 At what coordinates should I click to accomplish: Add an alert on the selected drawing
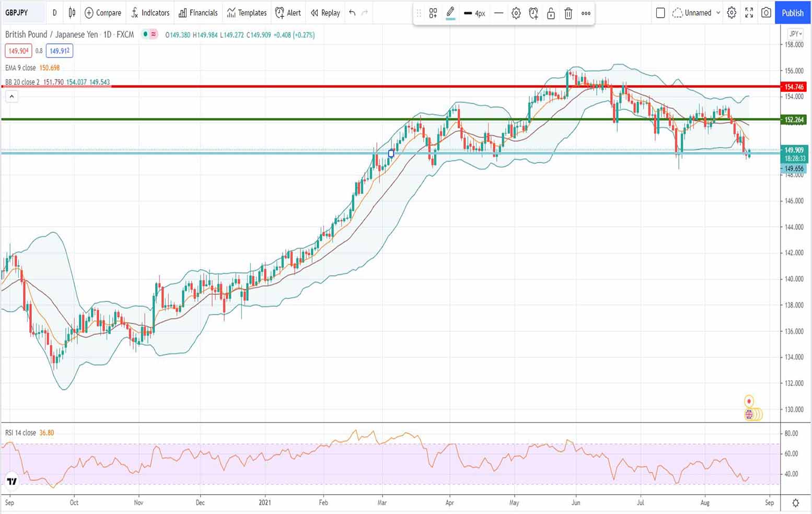point(533,14)
